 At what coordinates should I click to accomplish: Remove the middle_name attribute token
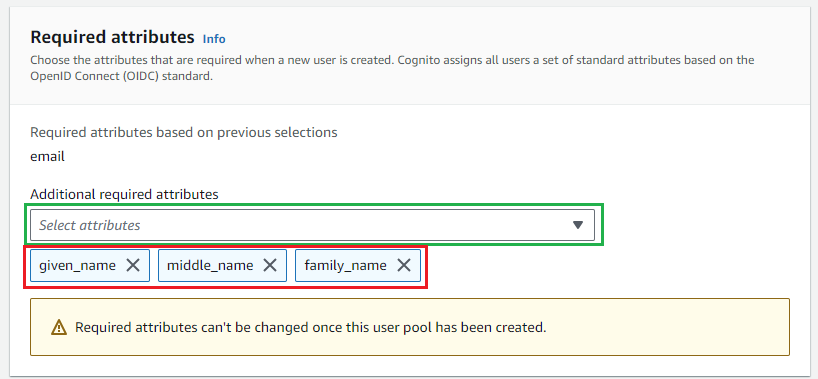pos(270,266)
